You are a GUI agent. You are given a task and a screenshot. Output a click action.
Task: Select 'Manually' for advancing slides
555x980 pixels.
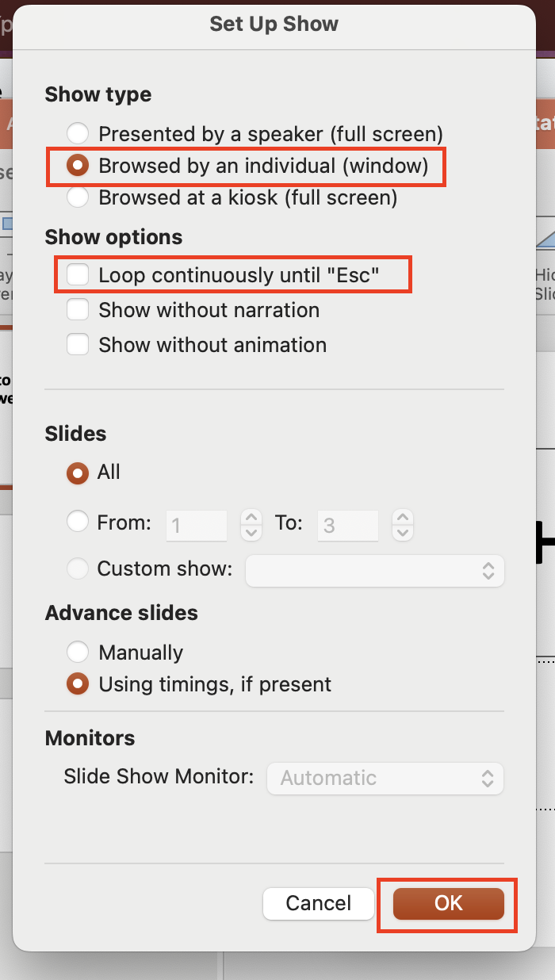point(77,651)
